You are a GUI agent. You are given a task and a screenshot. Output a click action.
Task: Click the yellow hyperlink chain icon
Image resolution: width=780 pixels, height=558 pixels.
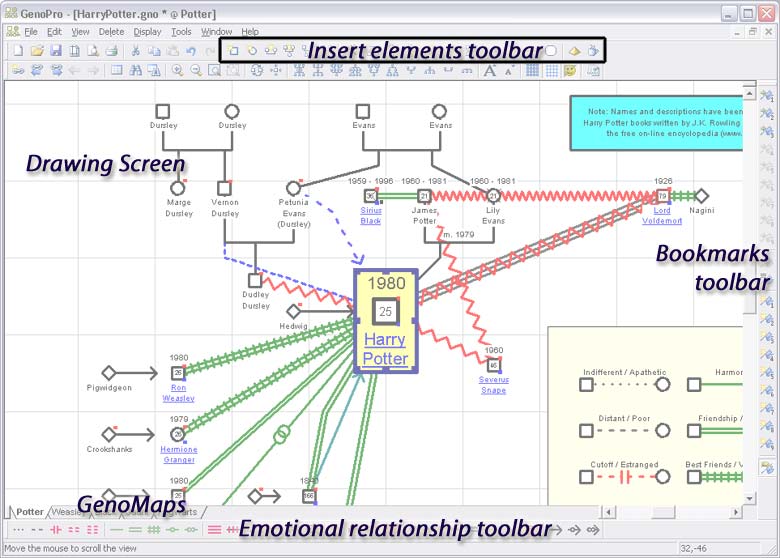pyautogui.click(x=18, y=71)
